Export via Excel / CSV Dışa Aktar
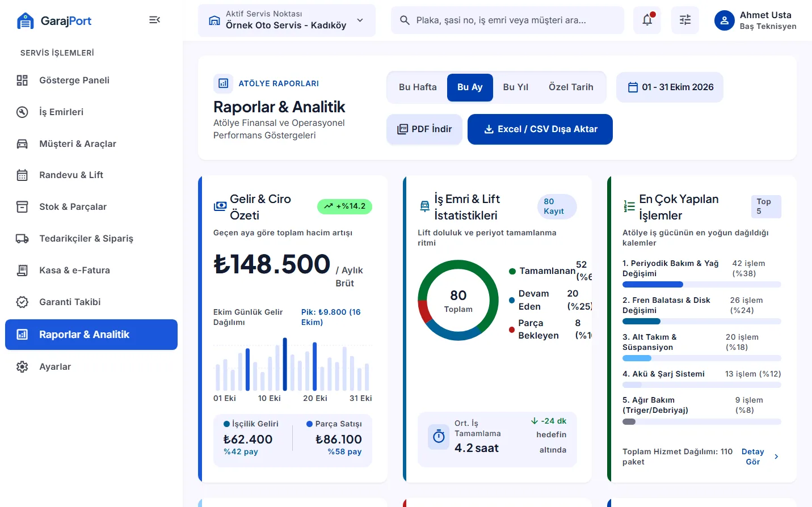 (540, 129)
